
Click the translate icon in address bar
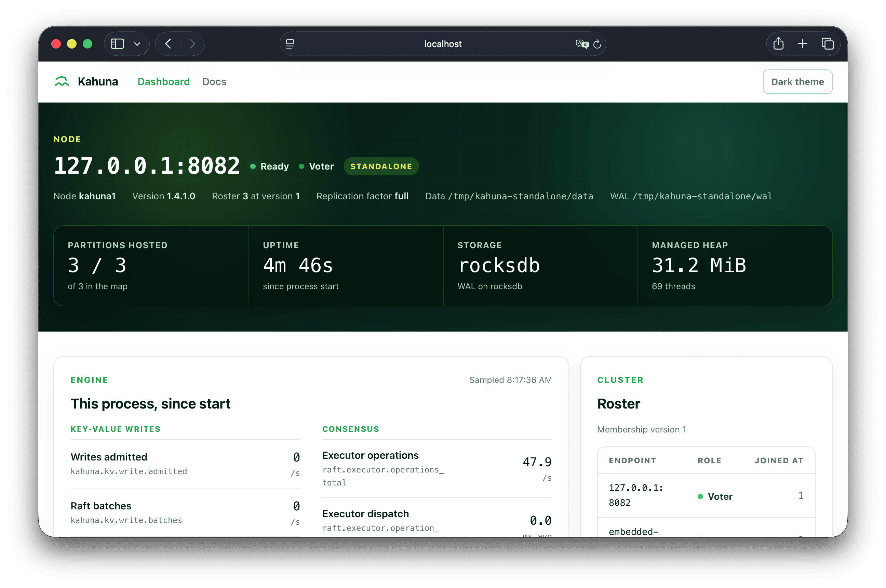coord(582,44)
